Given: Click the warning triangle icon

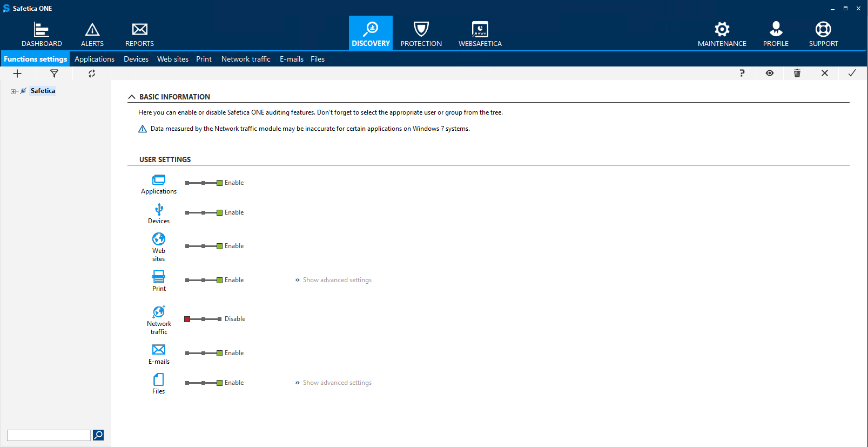Looking at the screenshot, I should coord(143,129).
